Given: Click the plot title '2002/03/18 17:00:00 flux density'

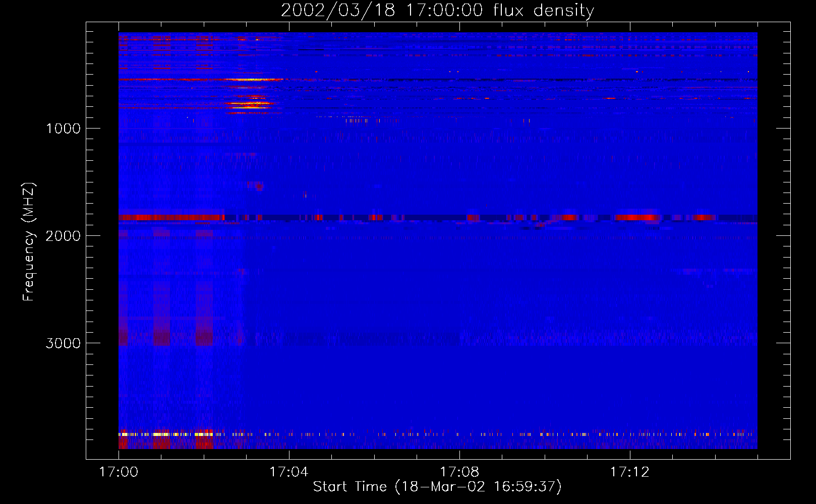Looking at the screenshot, I should (x=437, y=11).
